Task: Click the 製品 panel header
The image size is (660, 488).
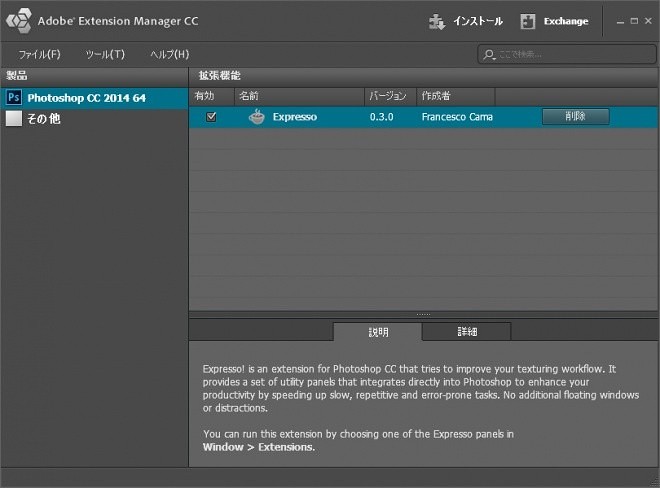Action: [x=94, y=76]
